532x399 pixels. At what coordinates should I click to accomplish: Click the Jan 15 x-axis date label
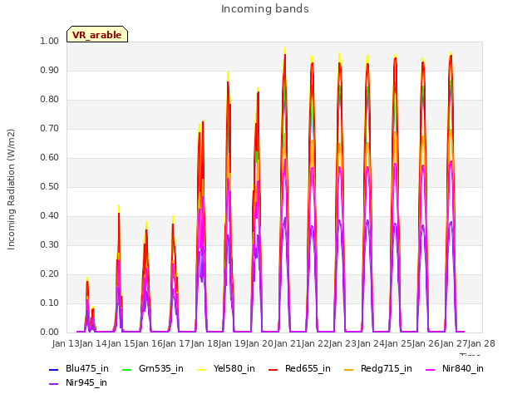point(121,343)
